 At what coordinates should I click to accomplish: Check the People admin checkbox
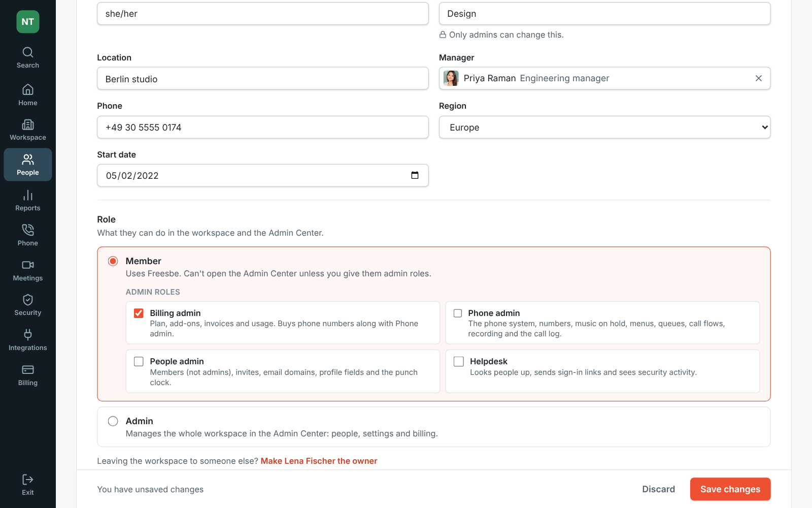point(139,362)
